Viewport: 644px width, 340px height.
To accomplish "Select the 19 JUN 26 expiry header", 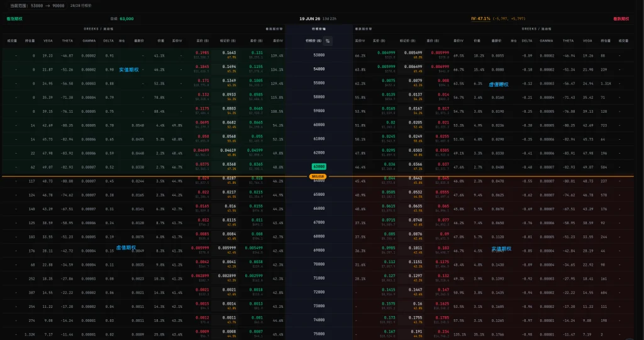I will [x=309, y=18].
